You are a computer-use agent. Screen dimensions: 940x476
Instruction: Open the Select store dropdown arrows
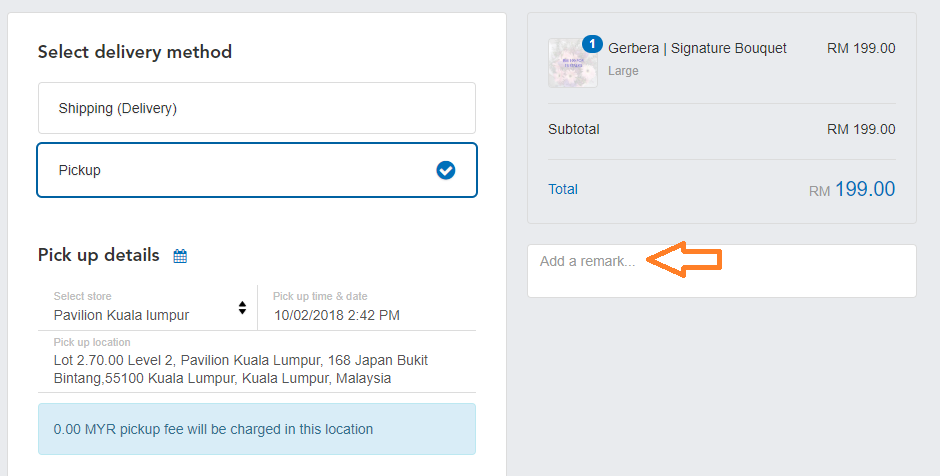pyautogui.click(x=242, y=308)
